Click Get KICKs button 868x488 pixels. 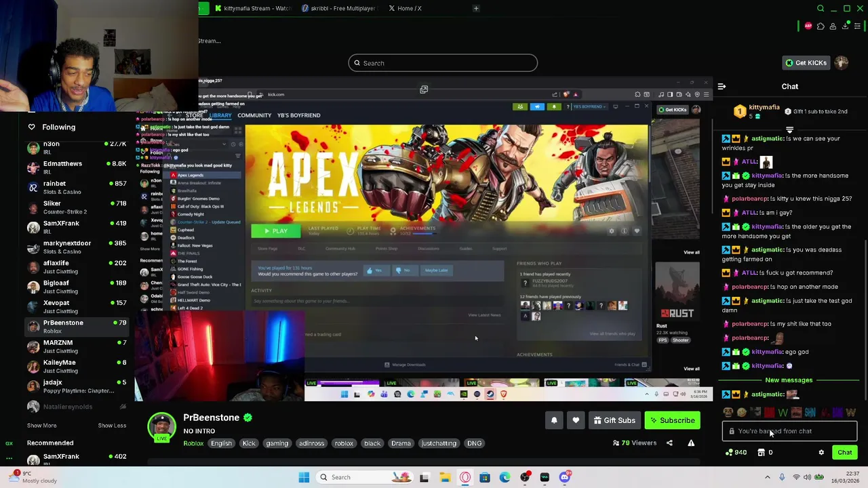point(806,63)
